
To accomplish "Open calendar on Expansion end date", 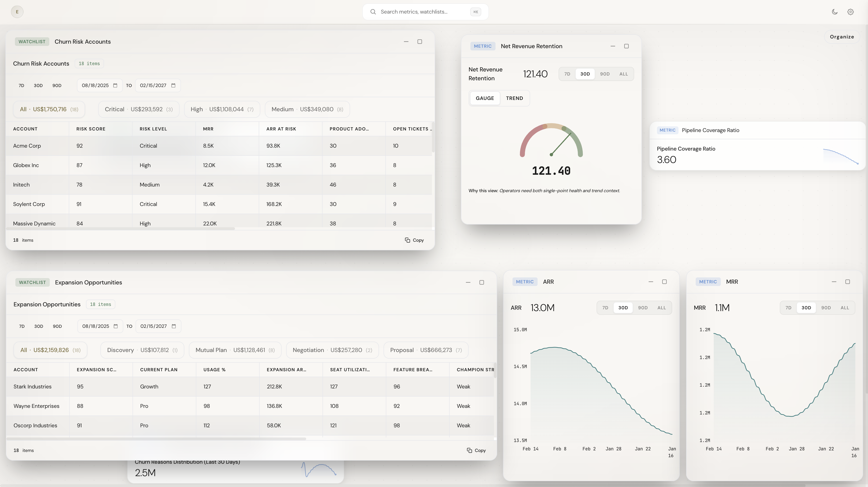I will click(174, 326).
